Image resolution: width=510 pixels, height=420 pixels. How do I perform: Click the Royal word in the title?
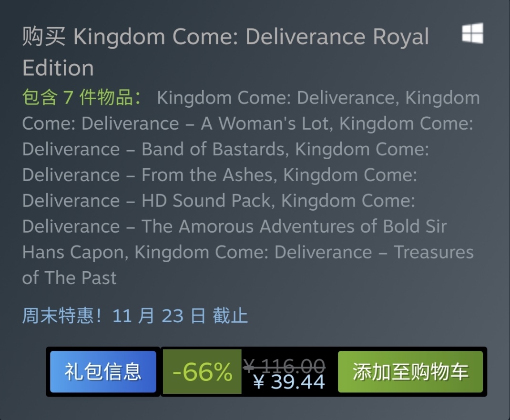click(401, 37)
